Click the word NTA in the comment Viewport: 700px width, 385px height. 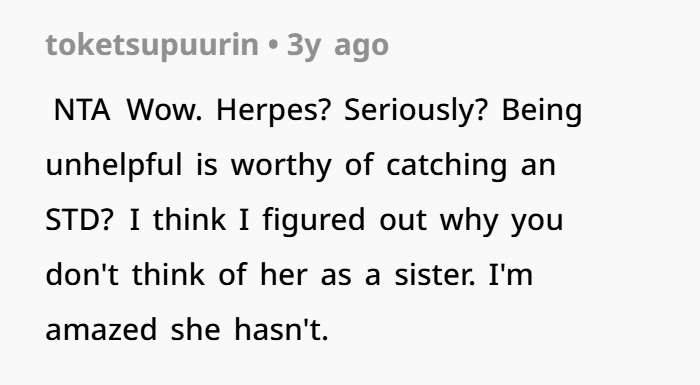coord(82,110)
